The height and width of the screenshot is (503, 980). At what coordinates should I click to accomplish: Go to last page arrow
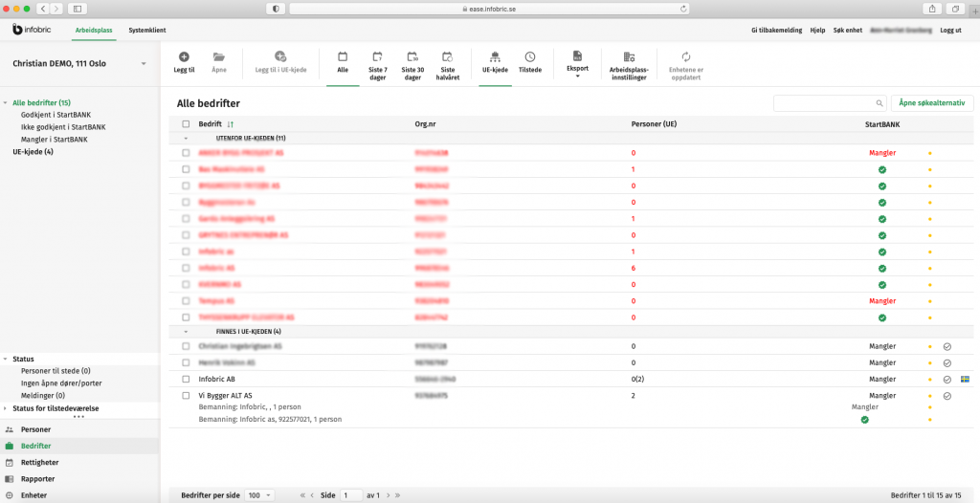click(x=397, y=495)
